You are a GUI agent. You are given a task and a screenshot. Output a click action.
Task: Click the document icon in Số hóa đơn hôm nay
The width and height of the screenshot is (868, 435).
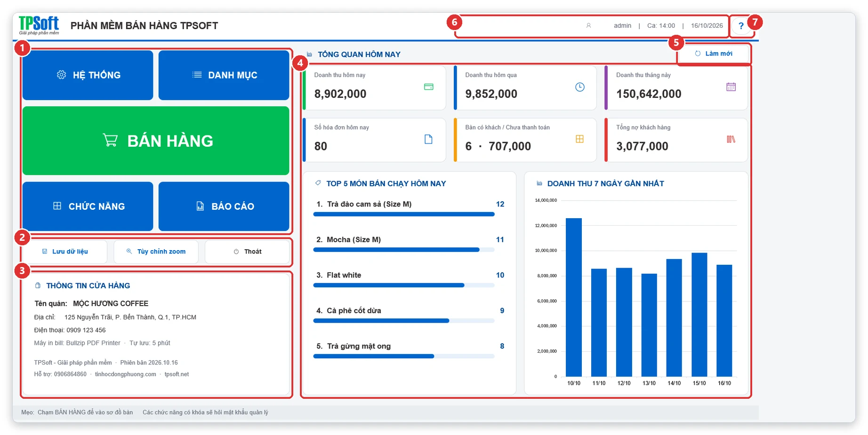pos(428,139)
